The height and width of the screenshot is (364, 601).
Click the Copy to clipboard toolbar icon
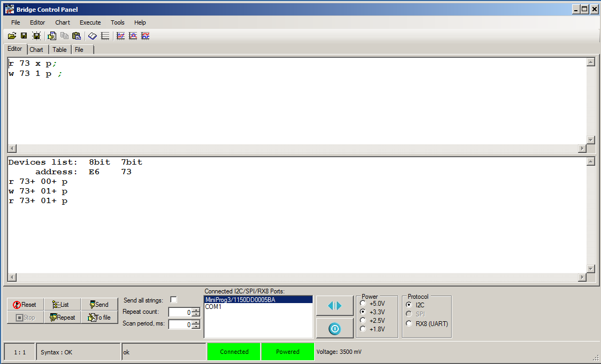click(x=52, y=36)
